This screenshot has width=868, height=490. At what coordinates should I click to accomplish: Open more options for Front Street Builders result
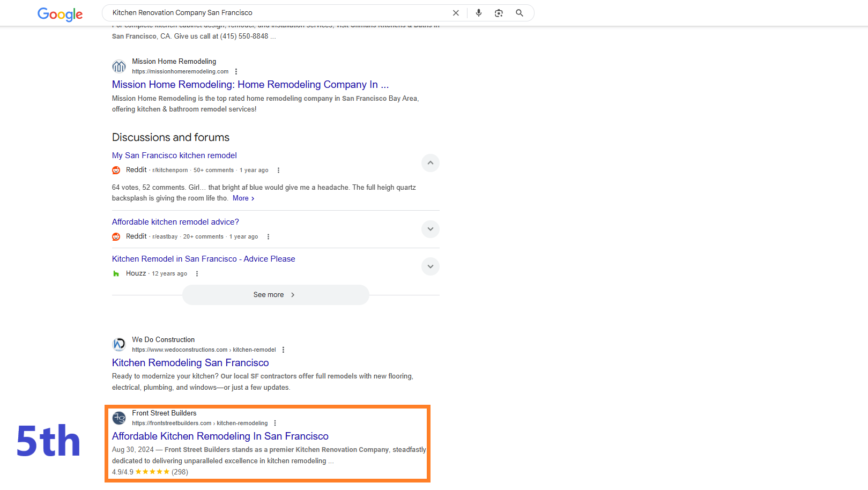[275, 424]
